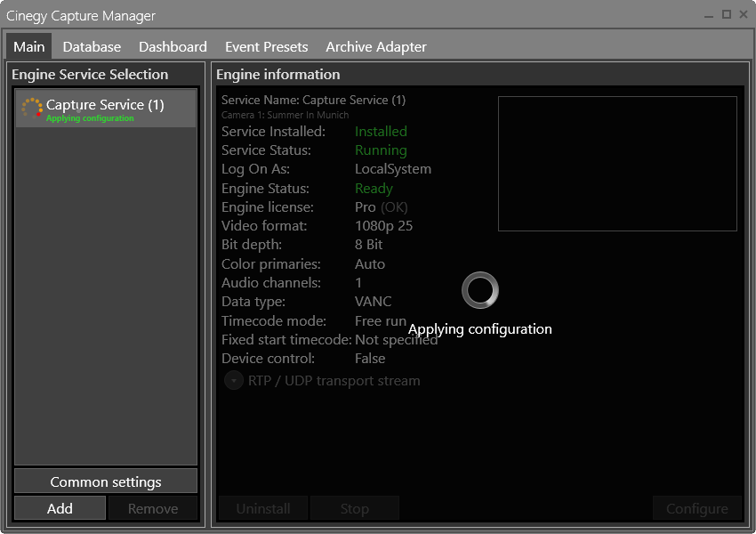The width and height of the screenshot is (756, 534).
Task: Click the Applying configuration spinner ring
Action: 480,290
